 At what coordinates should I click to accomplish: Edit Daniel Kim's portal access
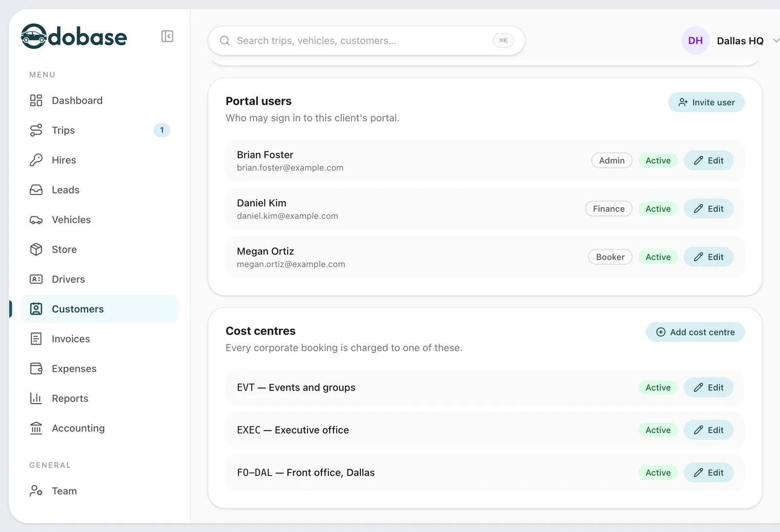click(708, 209)
